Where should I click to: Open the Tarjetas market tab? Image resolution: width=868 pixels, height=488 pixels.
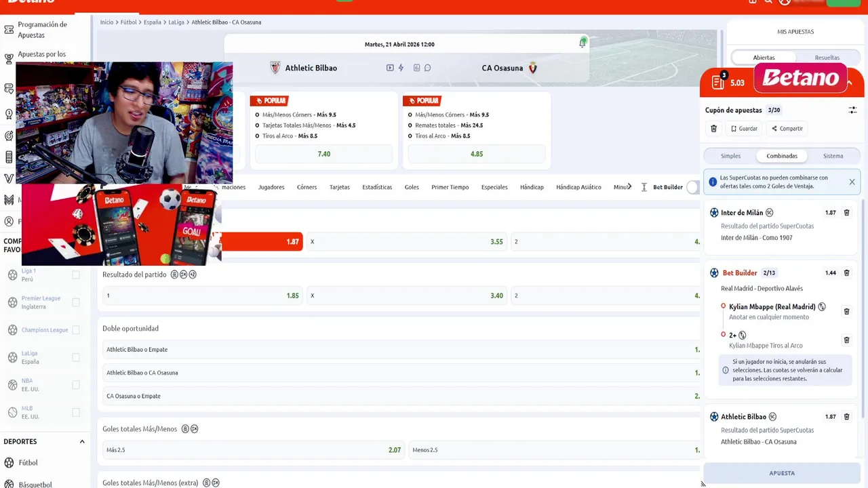tap(340, 187)
